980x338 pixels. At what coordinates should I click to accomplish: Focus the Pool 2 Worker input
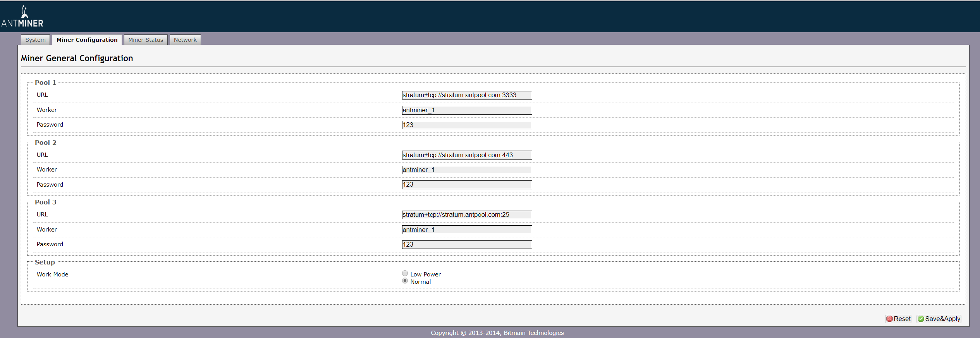pos(467,170)
